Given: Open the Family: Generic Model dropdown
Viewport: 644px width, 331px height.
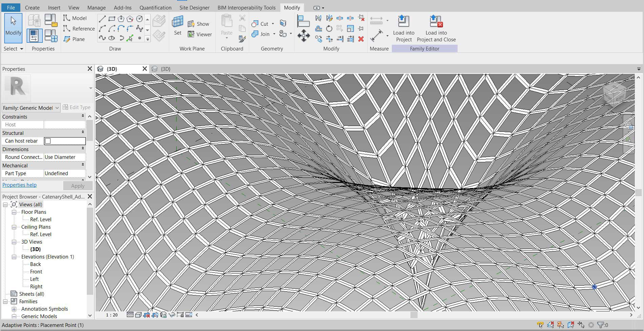Looking at the screenshot, I should [x=57, y=108].
